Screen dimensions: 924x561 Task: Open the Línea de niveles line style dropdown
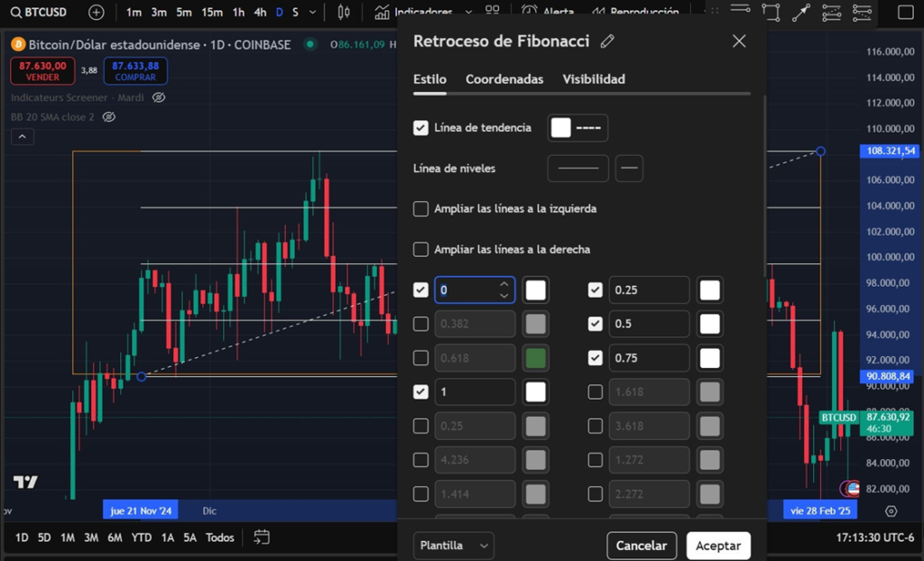click(578, 169)
